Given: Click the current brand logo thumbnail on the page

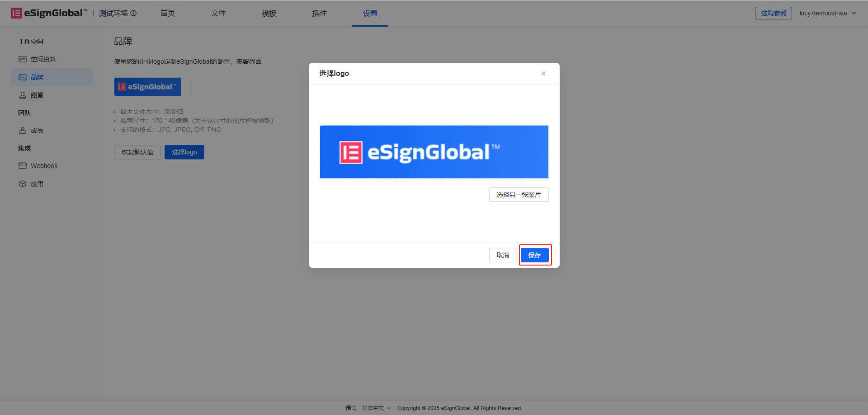Looking at the screenshot, I should [147, 87].
